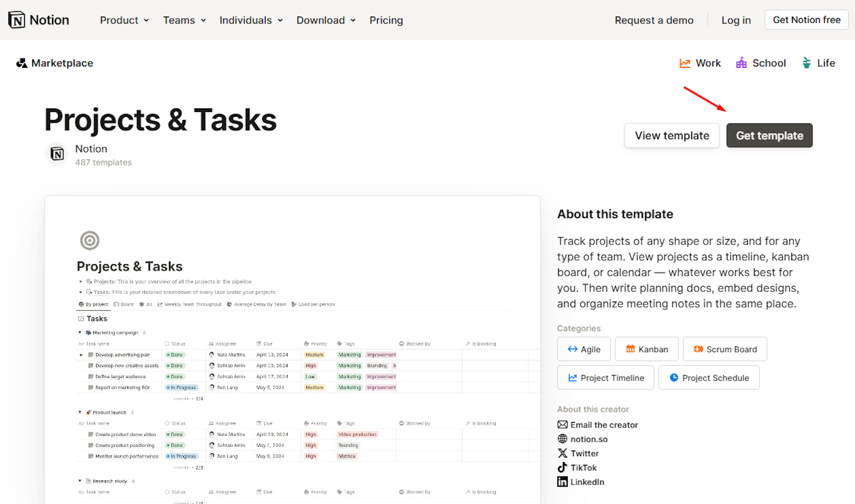
Task: Switch to the Weekly Team Throughput tab
Action: pyautogui.click(x=189, y=304)
